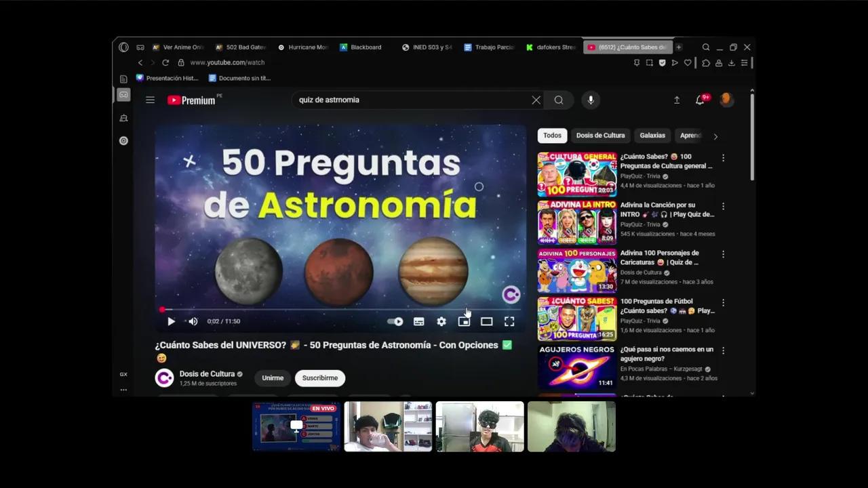Select the 'Galaxias' filter chip
Image resolution: width=868 pixels, height=488 pixels.
point(652,136)
